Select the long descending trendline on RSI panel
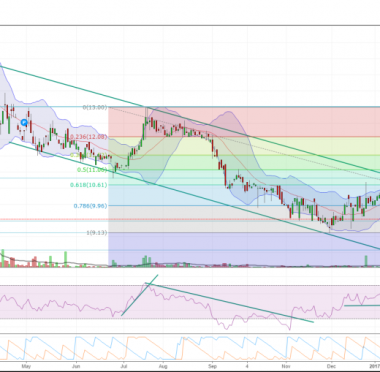The image size is (380, 372). pos(230,303)
